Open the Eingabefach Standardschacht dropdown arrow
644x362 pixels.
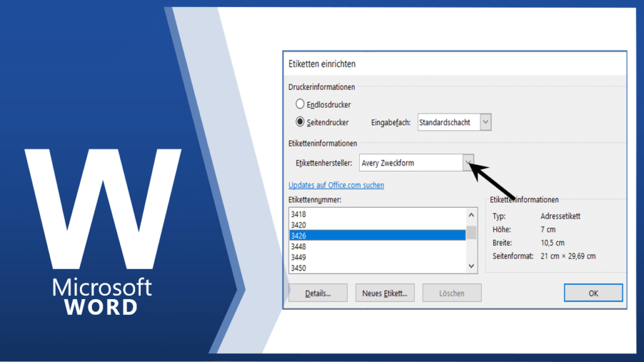pos(485,123)
